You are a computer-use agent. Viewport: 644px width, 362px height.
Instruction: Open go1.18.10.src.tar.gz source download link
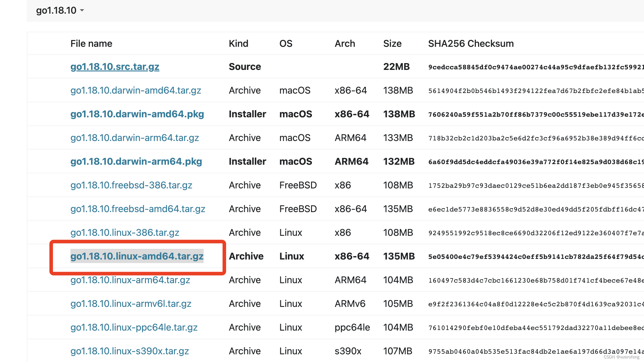pyautogui.click(x=115, y=67)
